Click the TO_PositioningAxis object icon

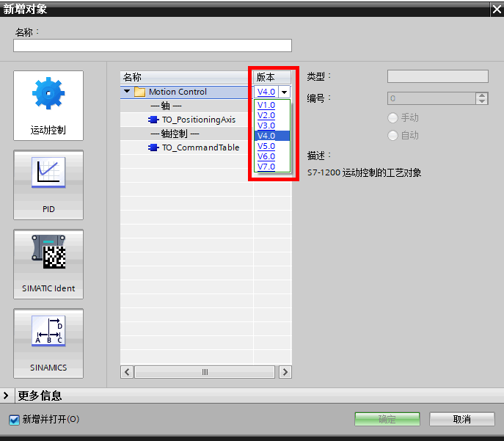[x=153, y=120]
